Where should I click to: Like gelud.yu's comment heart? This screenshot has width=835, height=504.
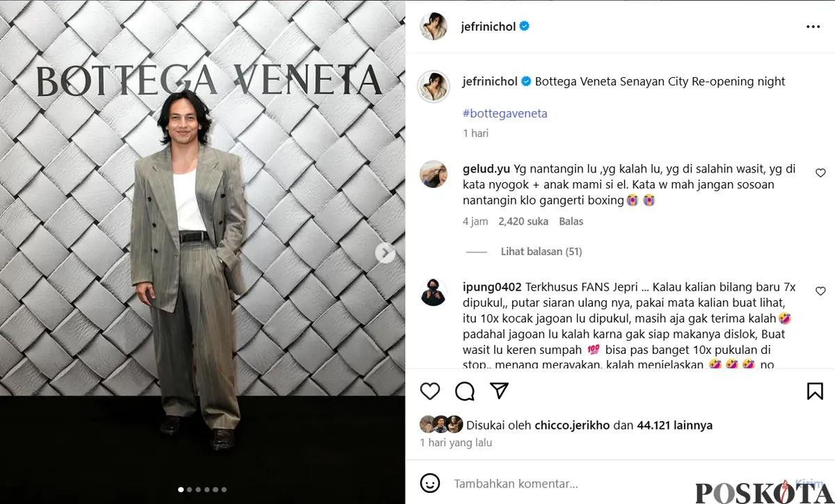pyautogui.click(x=820, y=173)
